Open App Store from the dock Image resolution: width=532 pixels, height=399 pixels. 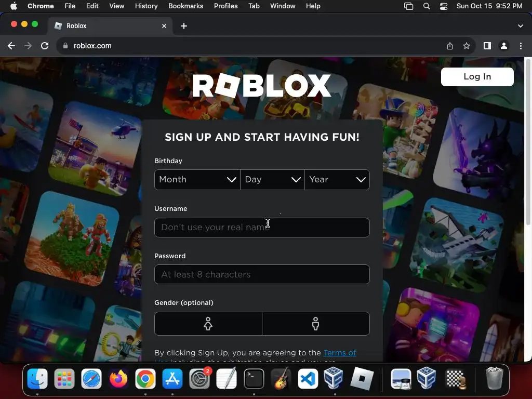coord(172,379)
